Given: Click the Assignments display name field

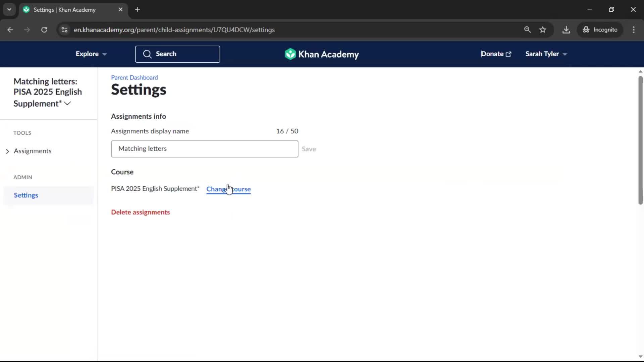Looking at the screenshot, I should (205, 149).
